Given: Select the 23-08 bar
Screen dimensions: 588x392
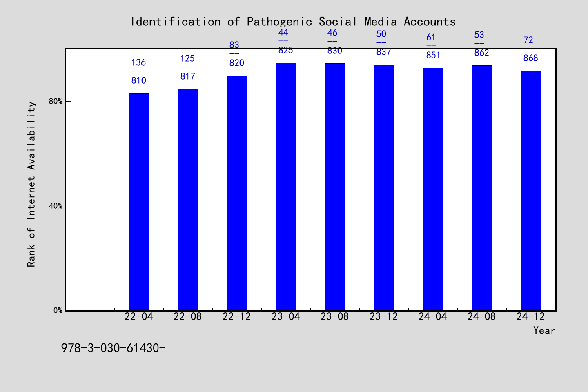Looking at the screenshot, I should pyautogui.click(x=335, y=187).
